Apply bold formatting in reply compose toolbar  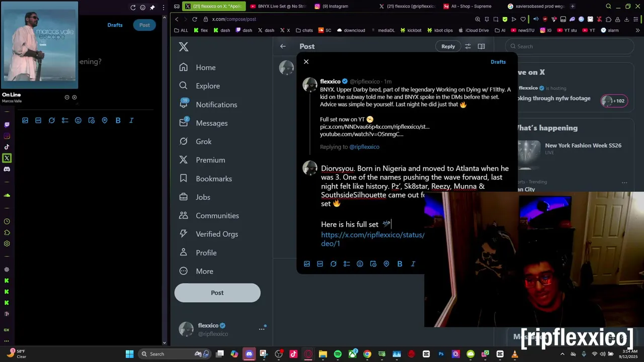[x=399, y=264]
